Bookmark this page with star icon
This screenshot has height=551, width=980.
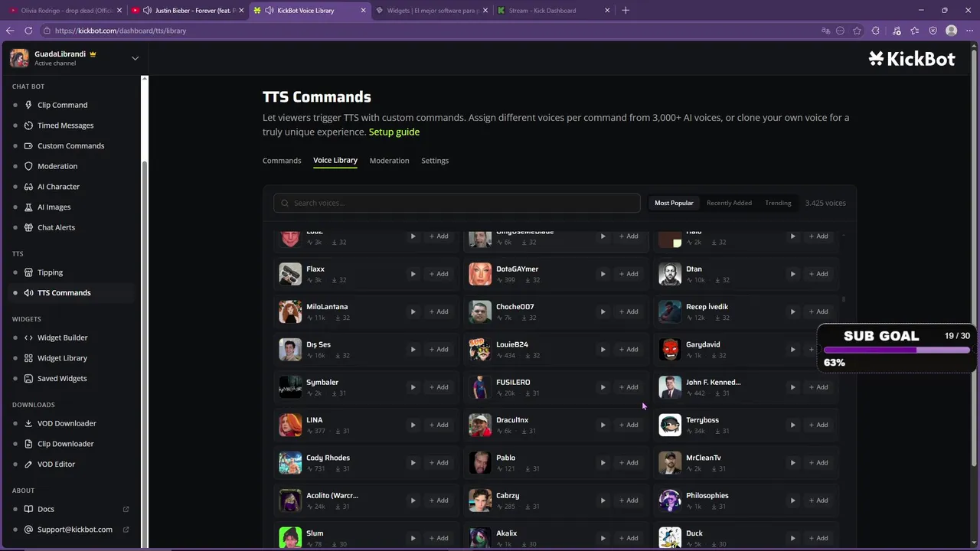tap(857, 31)
